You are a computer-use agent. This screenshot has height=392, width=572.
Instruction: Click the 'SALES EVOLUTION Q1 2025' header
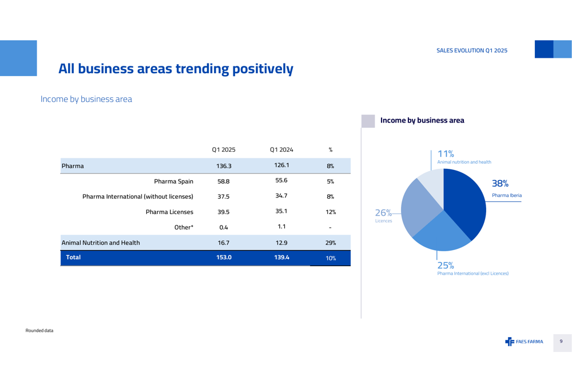(472, 51)
